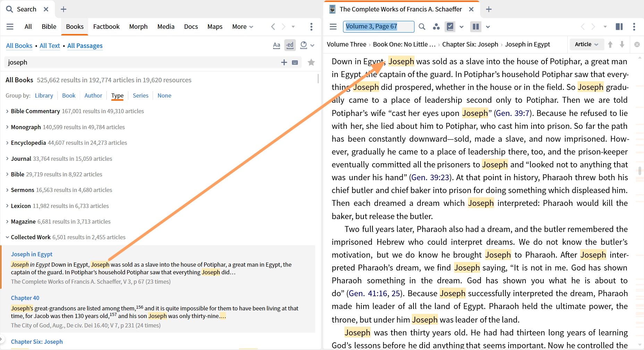Follow the Gen. 39:23 scripture link
The height and width of the screenshot is (350, 644).
[x=430, y=177]
